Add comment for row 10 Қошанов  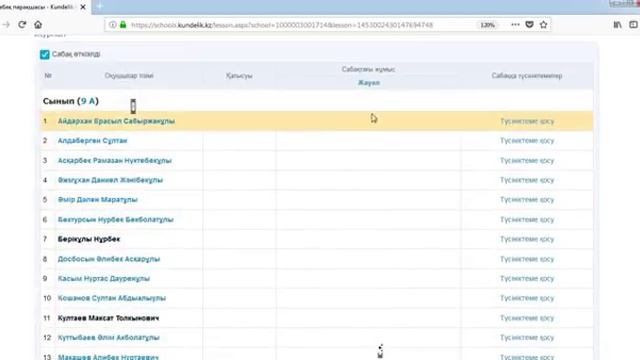click(527, 298)
